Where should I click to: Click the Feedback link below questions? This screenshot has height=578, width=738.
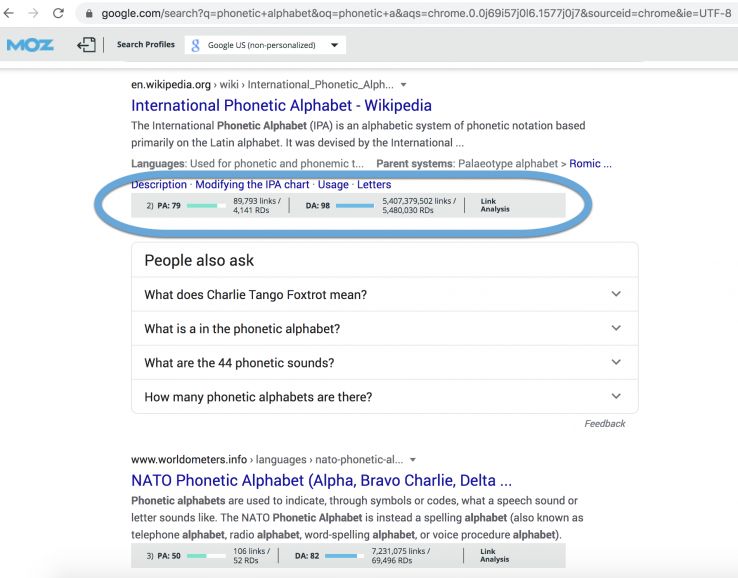click(604, 424)
